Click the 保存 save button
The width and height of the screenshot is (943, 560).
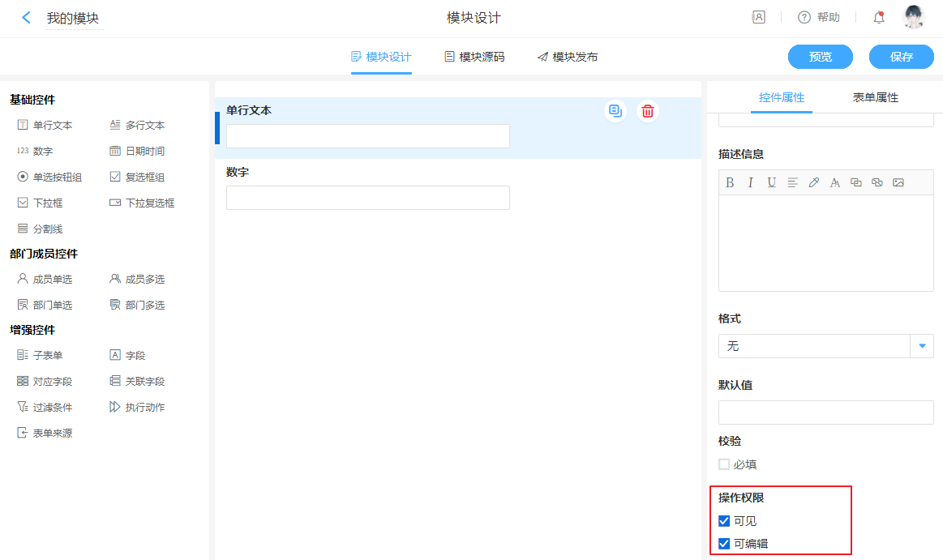902,57
